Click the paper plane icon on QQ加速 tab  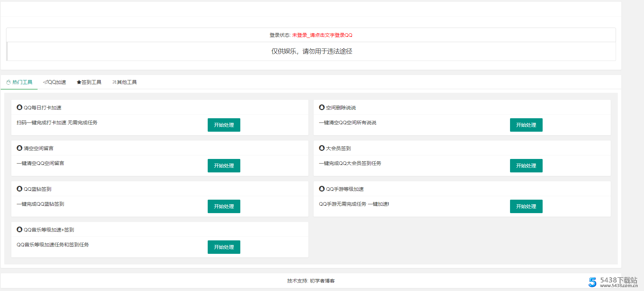coord(45,82)
